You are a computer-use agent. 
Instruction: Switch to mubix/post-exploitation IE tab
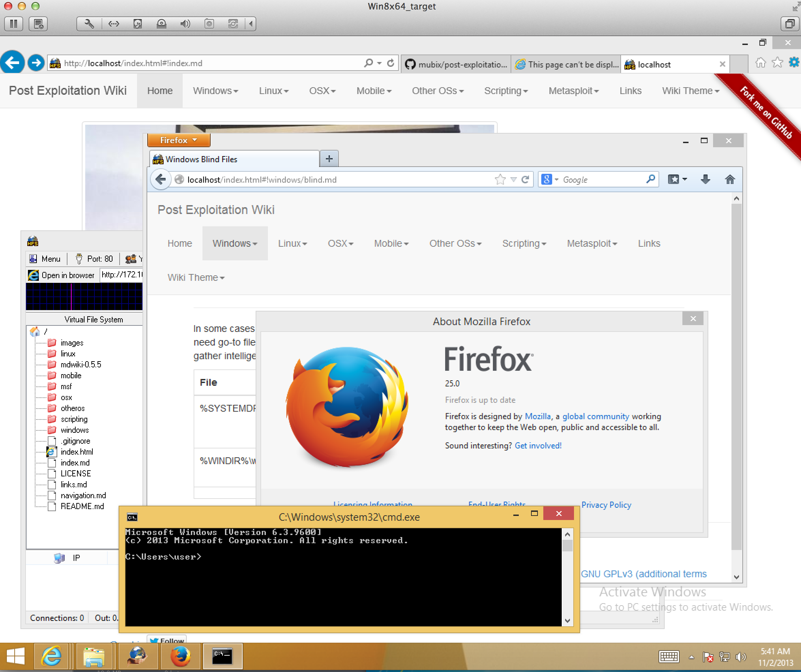pos(456,64)
